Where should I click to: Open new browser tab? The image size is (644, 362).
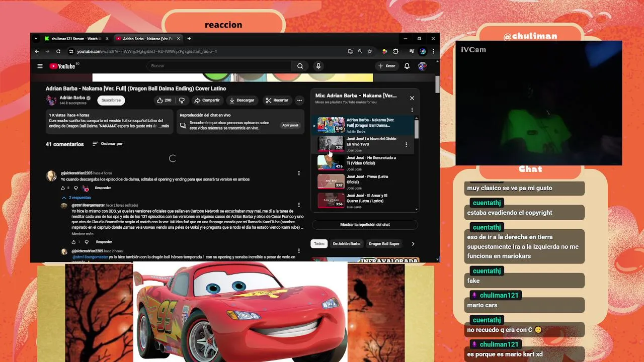coord(189,39)
